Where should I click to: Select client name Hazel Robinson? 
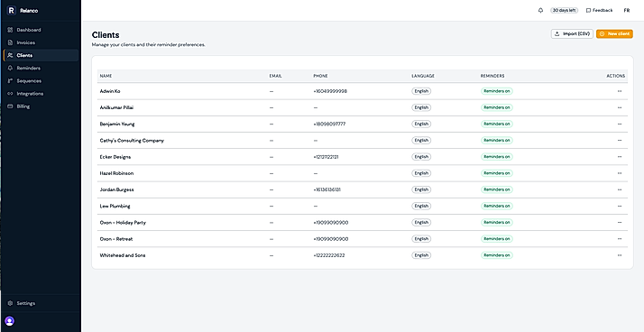pyautogui.click(x=116, y=173)
